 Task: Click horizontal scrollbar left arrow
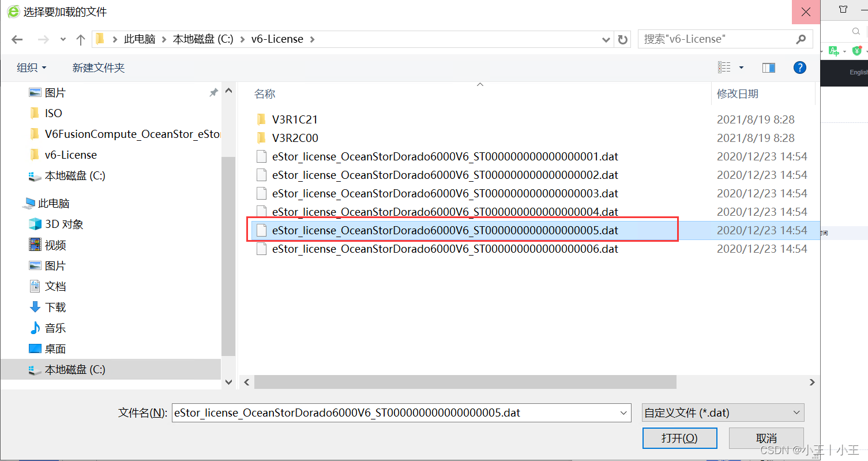(246, 382)
